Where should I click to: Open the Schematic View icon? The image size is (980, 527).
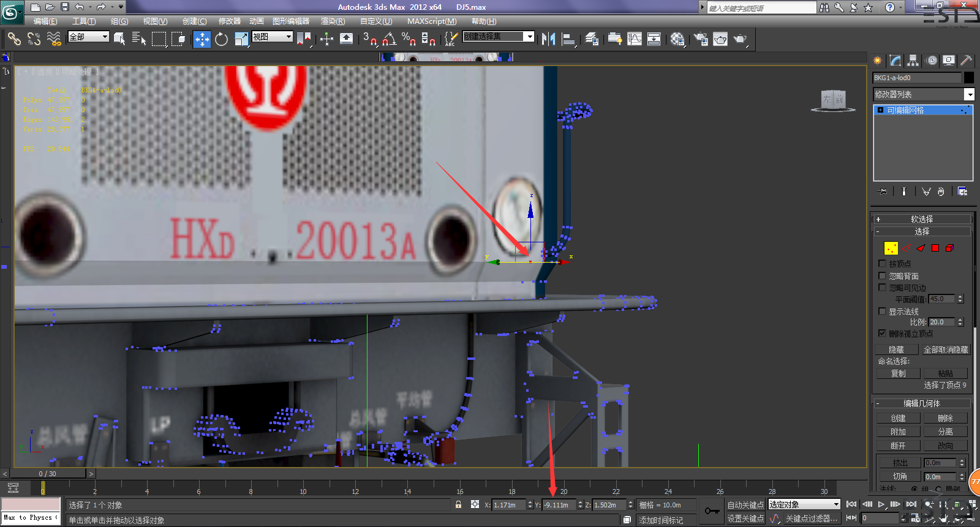654,39
